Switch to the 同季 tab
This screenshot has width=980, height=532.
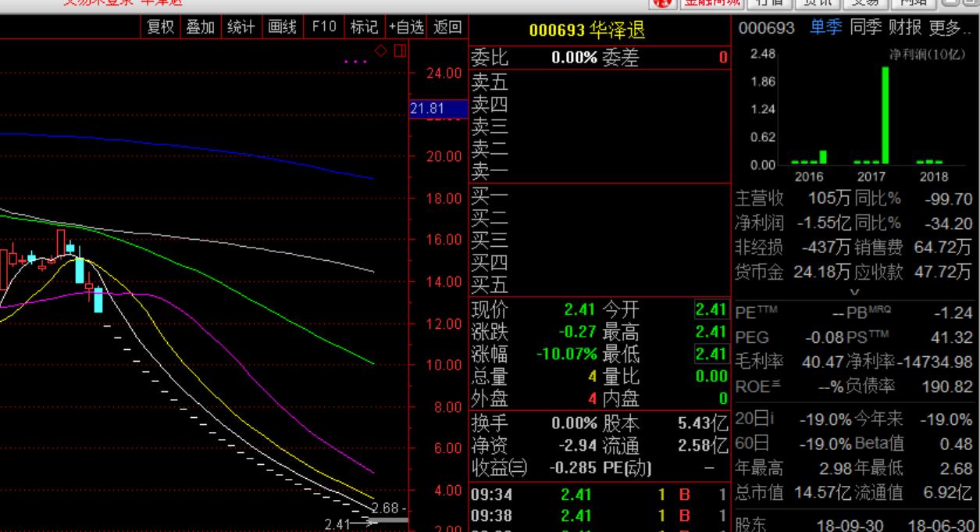click(x=866, y=28)
